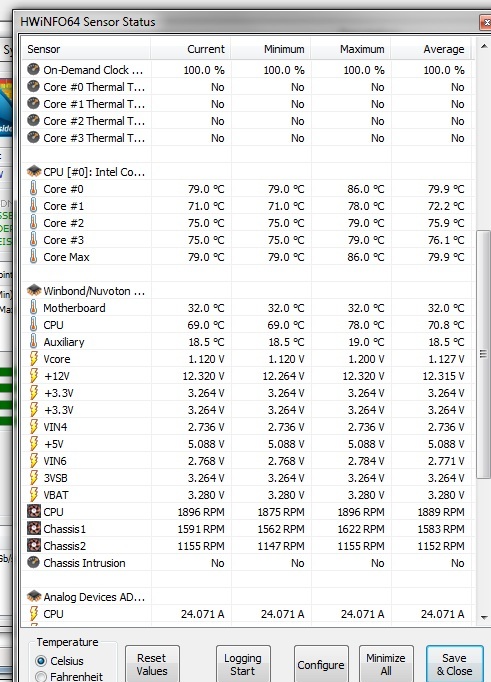The width and height of the screenshot is (491, 682).
Task: Click the lightning bolt icon next to Vcore
Action: tap(33, 359)
